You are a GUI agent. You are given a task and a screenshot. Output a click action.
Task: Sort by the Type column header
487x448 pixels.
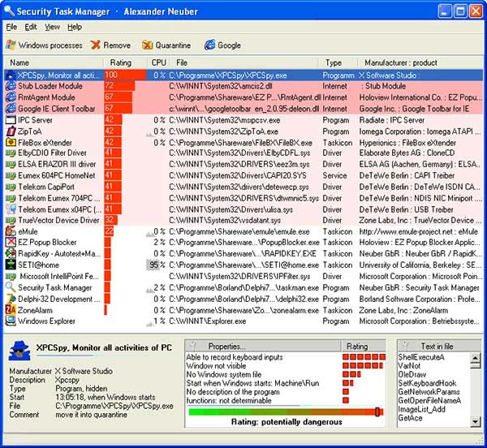(338, 62)
